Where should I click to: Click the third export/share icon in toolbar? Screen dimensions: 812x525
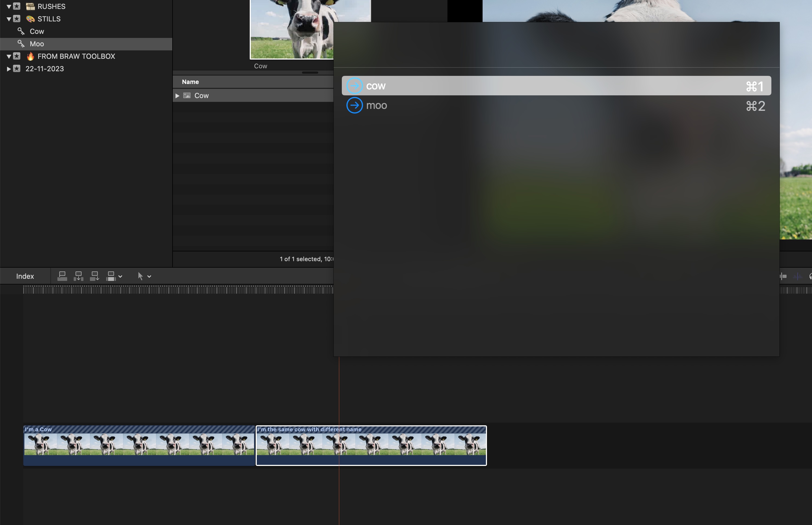coord(95,276)
